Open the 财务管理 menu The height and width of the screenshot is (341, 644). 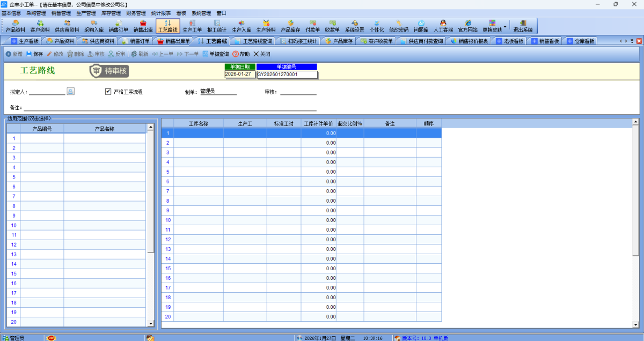(x=136, y=13)
